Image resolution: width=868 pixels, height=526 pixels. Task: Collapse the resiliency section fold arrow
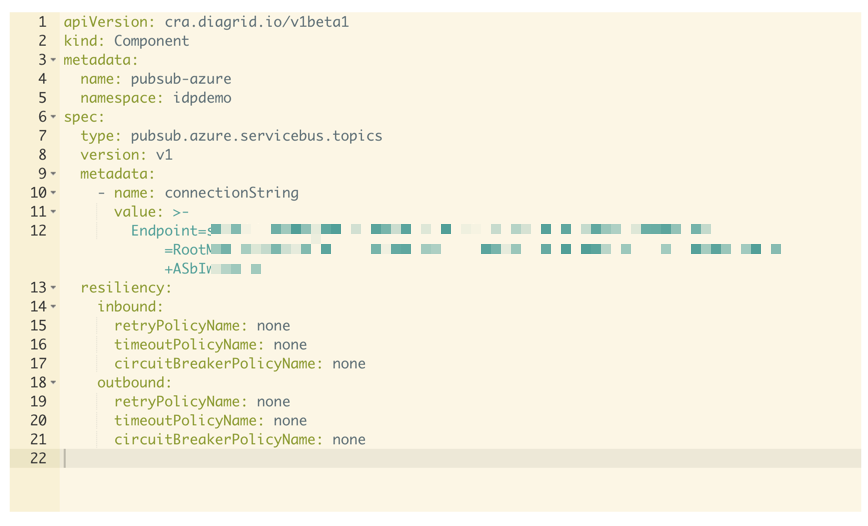[53, 288]
